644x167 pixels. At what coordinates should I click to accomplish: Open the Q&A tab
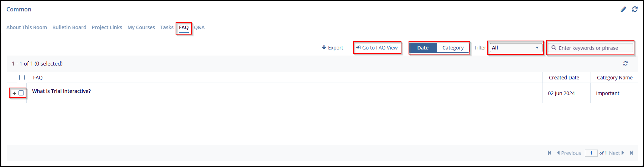199,27
